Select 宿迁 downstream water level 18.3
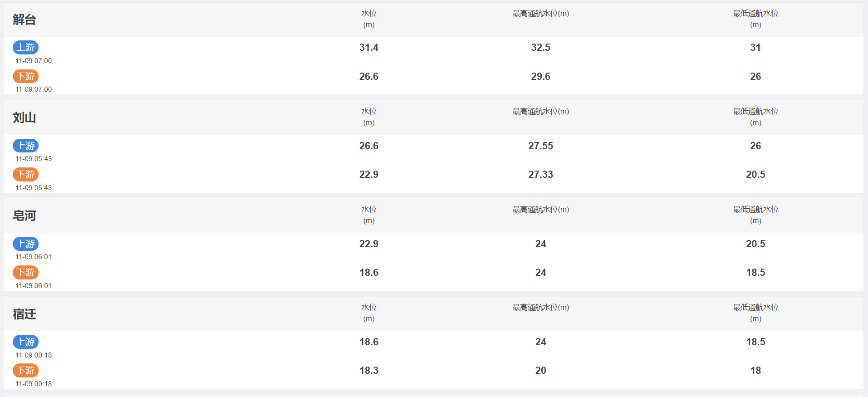Image resolution: width=868 pixels, height=397 pixels. pyautogui.click(x=369, y=370)
